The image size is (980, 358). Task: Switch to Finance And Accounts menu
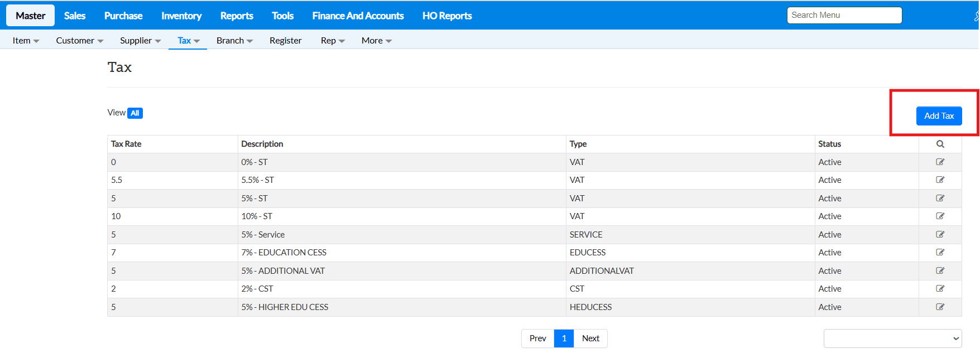[x=358, y=16]
